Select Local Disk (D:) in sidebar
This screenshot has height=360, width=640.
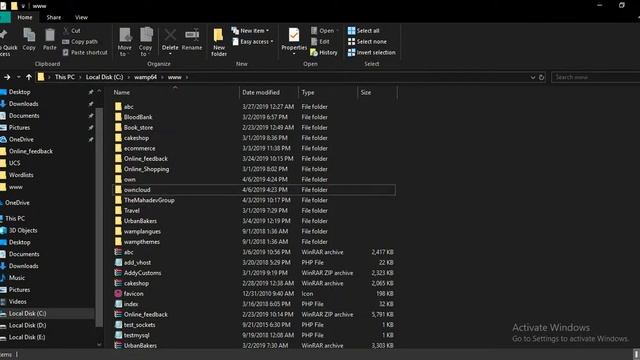(27, 325)
